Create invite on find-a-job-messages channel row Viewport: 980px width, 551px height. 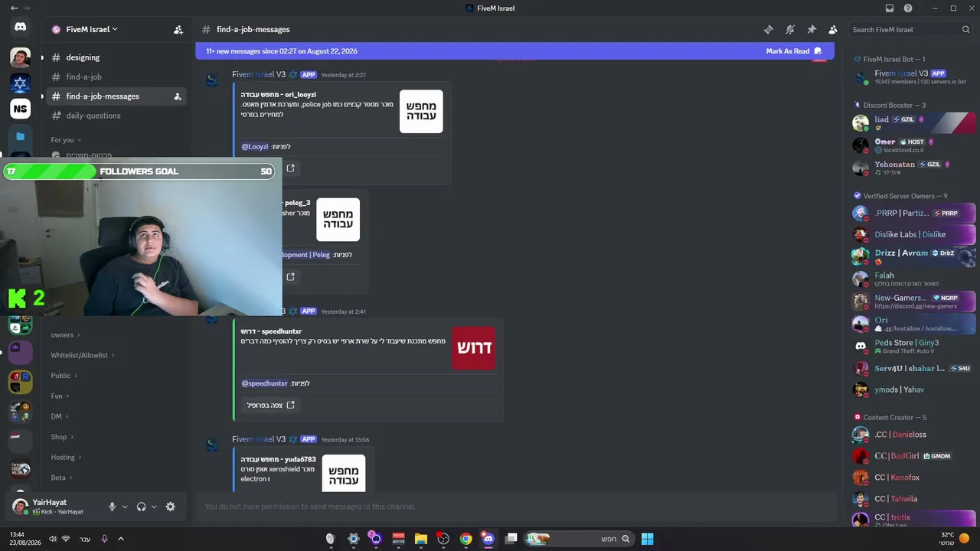click(x=178, y=96)
